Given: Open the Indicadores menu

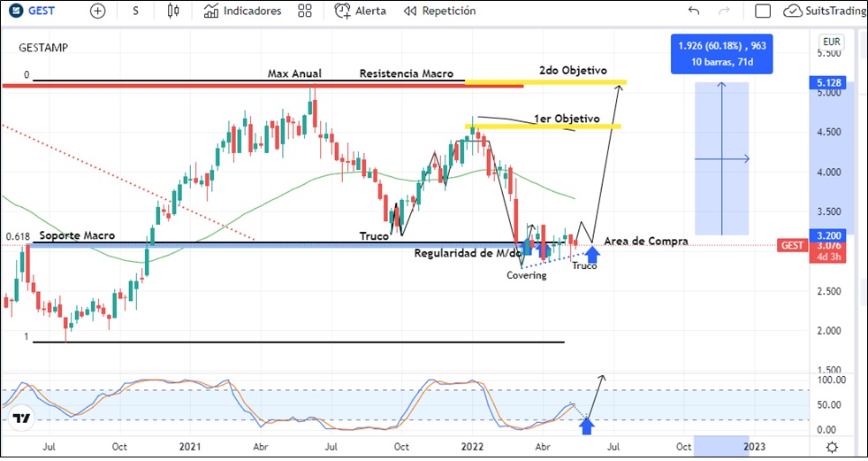Looking at the screenshot, I should 242,12.
